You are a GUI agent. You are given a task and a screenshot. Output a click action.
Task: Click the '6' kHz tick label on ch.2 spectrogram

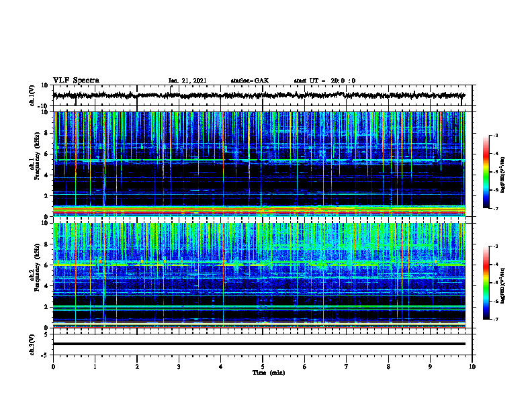(46, 265)
